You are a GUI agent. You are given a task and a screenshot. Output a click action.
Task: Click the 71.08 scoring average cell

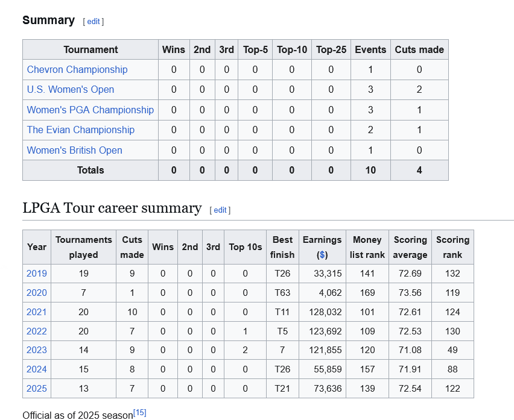click(x=410, y=350)
